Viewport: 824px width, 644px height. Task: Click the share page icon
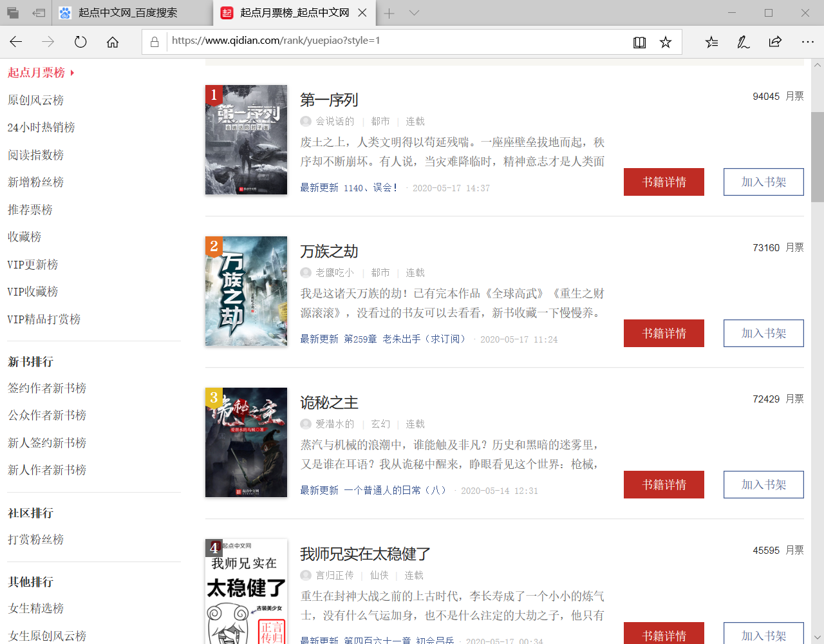(x=775, y=42)
